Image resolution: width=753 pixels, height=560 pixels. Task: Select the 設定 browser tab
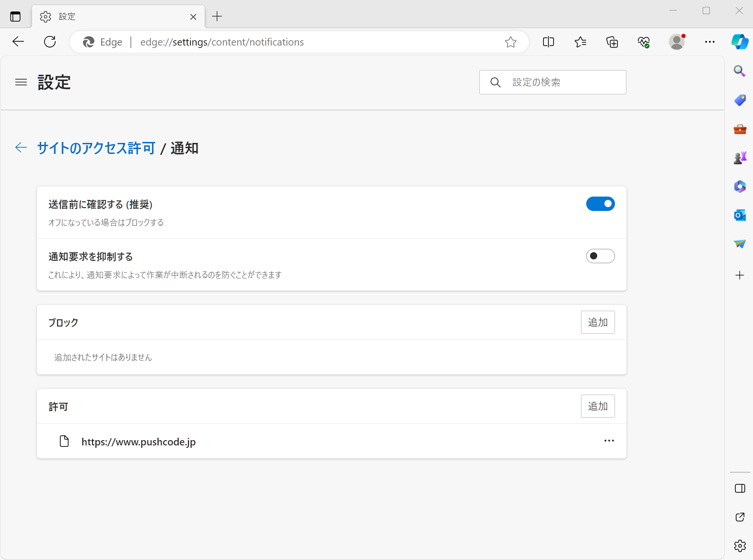118,17
